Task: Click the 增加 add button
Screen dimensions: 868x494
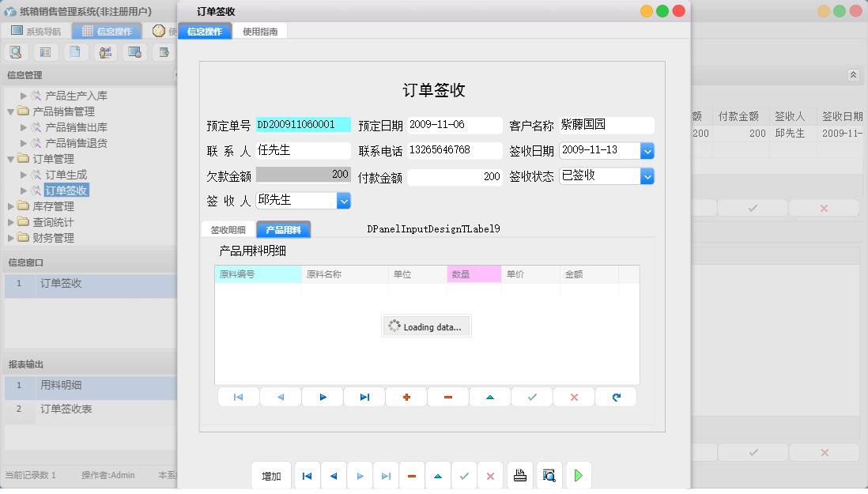Action: pyautogui.click(x=271, y=475)
